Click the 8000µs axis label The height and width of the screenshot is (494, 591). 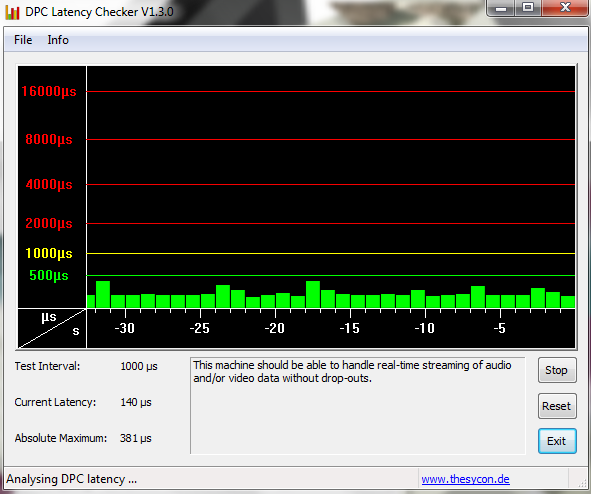point(49,140)
